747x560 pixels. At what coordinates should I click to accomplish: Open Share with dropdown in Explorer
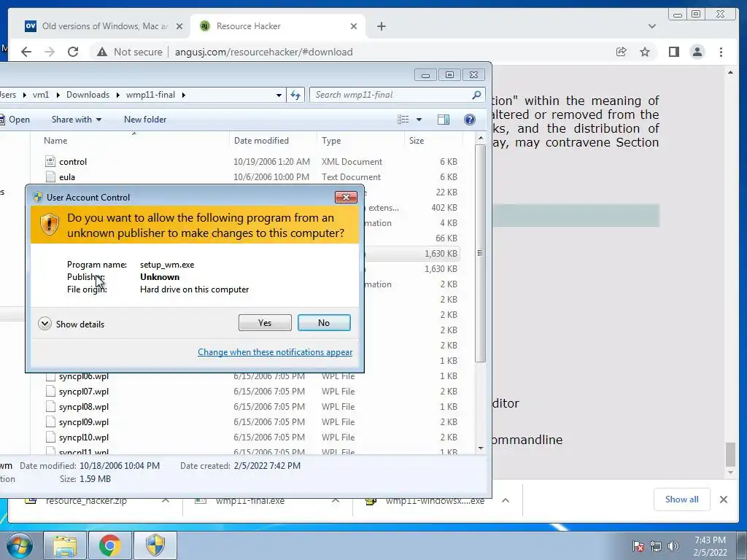pos(76,120)
